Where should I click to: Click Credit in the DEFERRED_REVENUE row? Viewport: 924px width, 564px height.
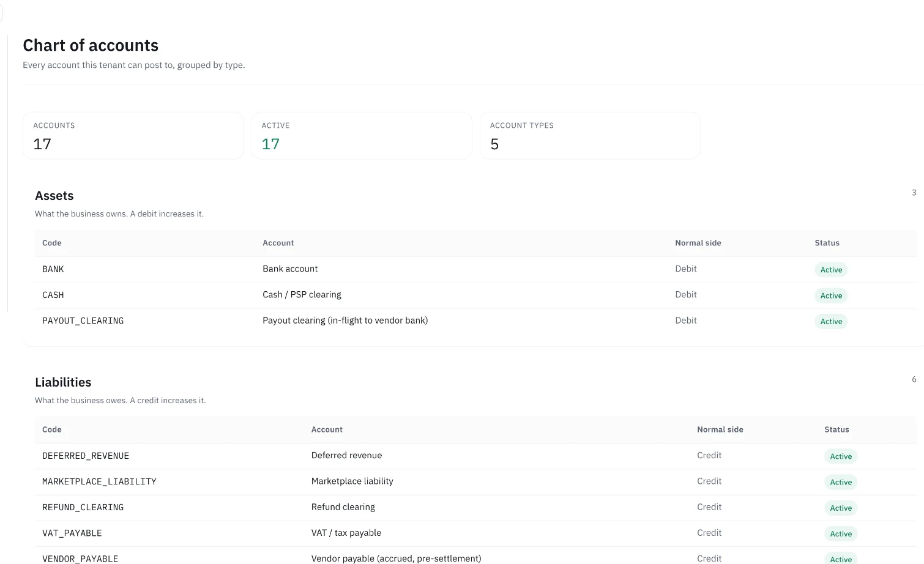tap(709, 455)
